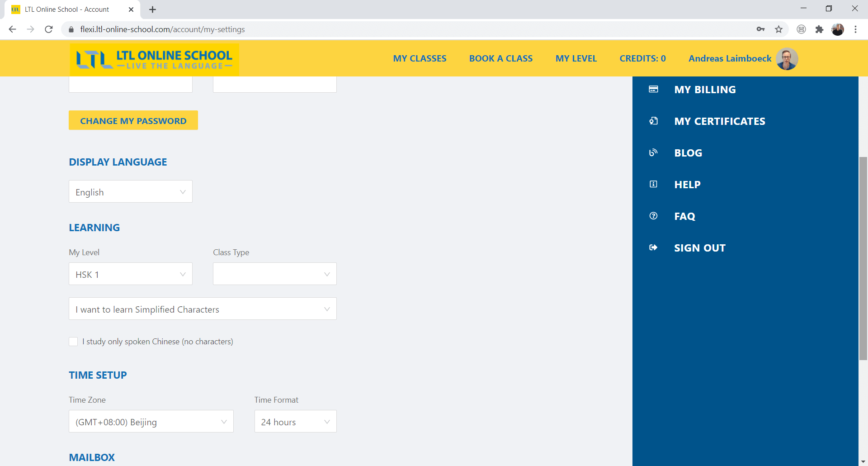
Task: Open the browser extensions puzzle icon
Action: pos(819,29)
